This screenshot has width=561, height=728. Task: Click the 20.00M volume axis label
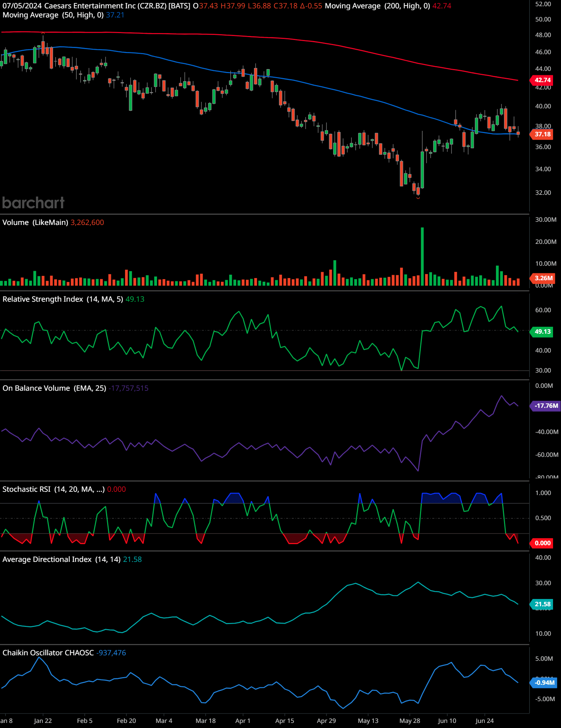pos(546,242)
